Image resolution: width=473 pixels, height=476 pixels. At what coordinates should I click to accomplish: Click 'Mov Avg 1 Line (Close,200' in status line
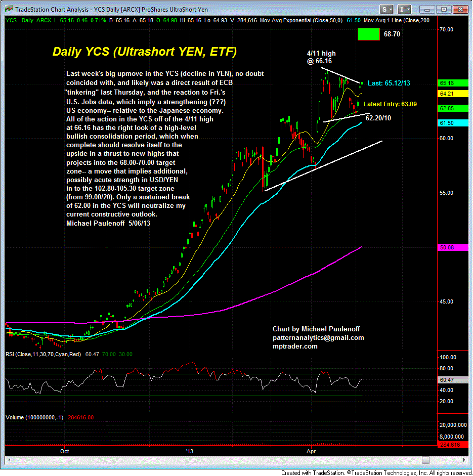(x=397, y=20)
